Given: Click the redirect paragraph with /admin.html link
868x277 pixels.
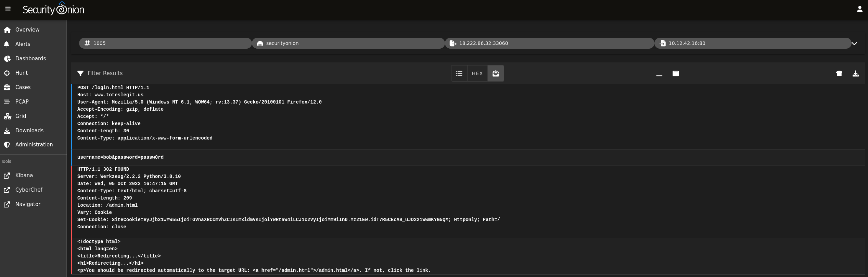Looking at the screenshot, I should pyautogui.click(x=254, y=270).
